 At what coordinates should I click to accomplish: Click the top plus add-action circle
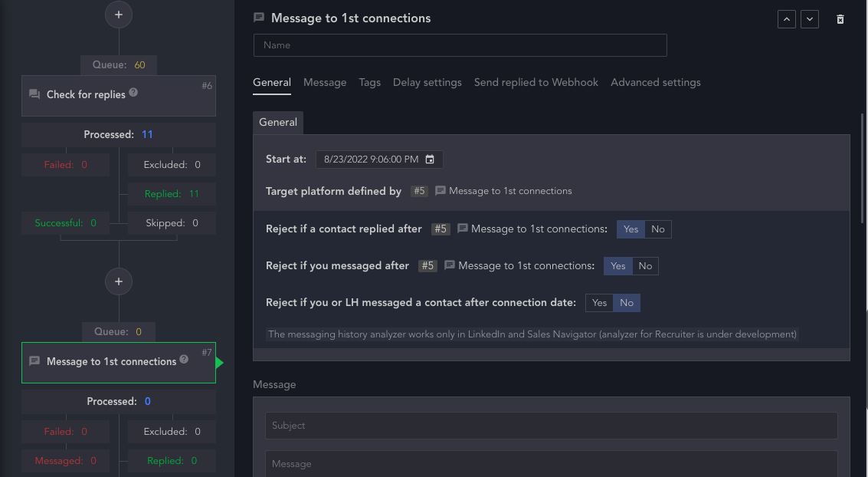118,15
